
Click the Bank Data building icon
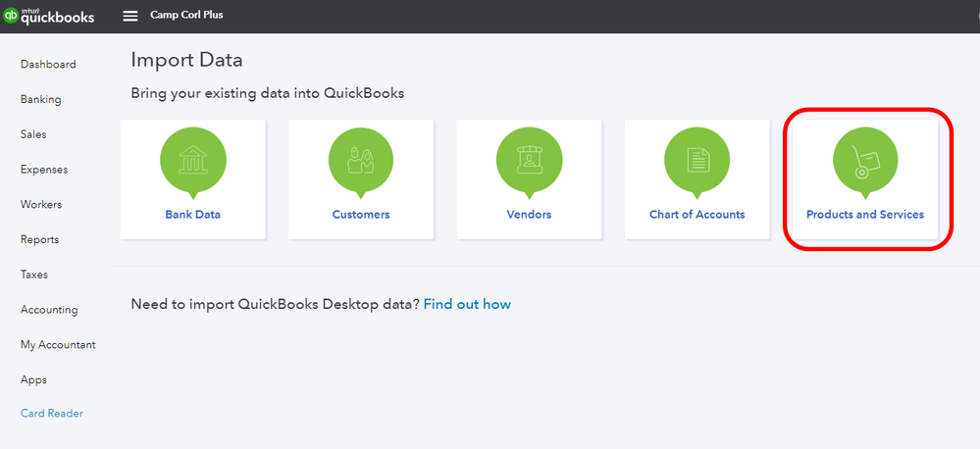click(193, 160)
